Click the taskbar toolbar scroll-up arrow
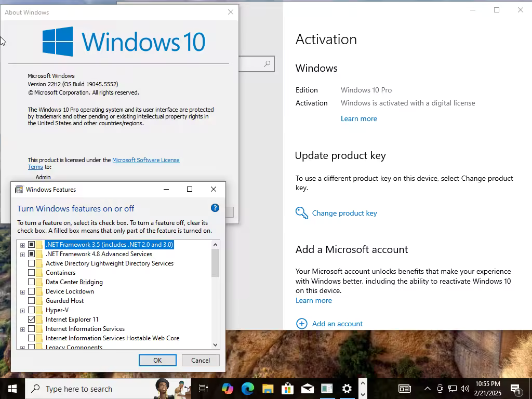Viewport: 532px width, 399px height. click(x=362, y=383)
